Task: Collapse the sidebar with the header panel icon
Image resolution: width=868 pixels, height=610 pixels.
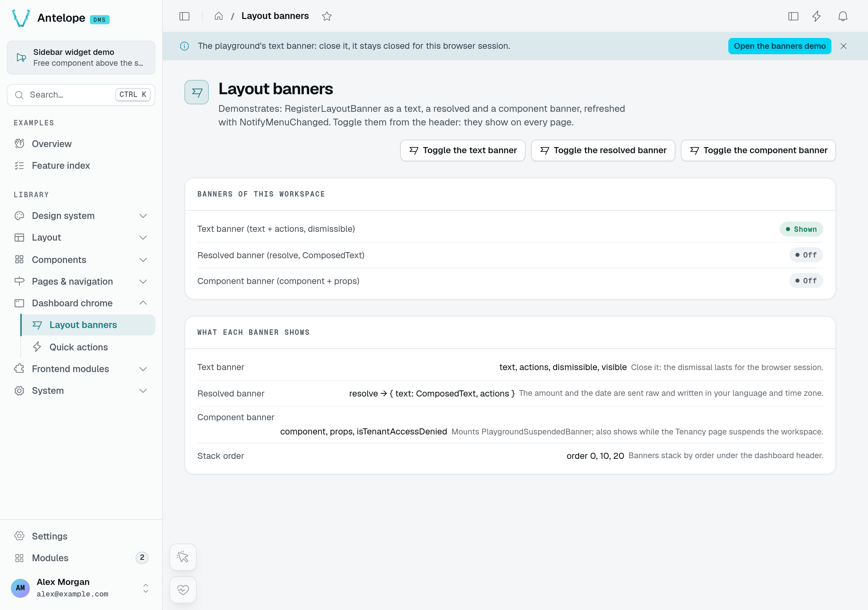Action: pos(184,16)
